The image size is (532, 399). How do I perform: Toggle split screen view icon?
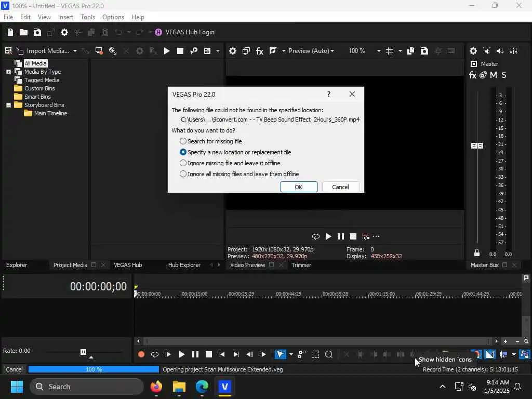pyautogui.click(x=273, y=51)
